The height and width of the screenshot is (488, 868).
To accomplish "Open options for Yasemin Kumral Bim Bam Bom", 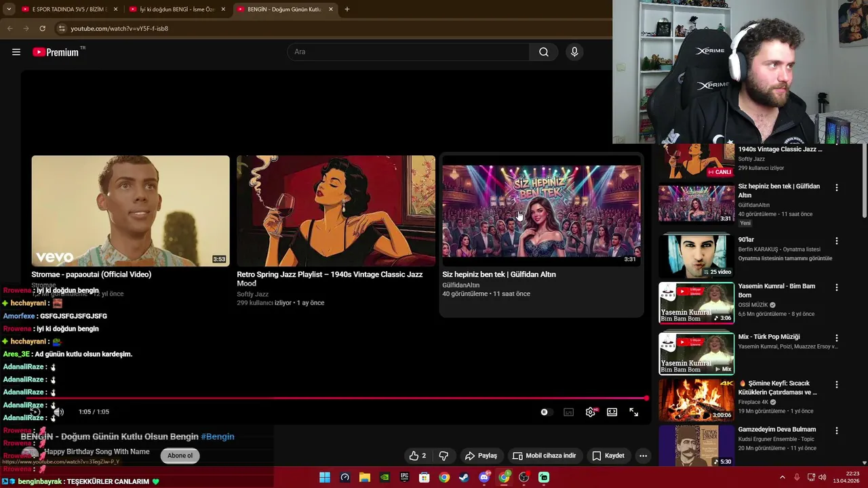I will [x=837, y=287].
